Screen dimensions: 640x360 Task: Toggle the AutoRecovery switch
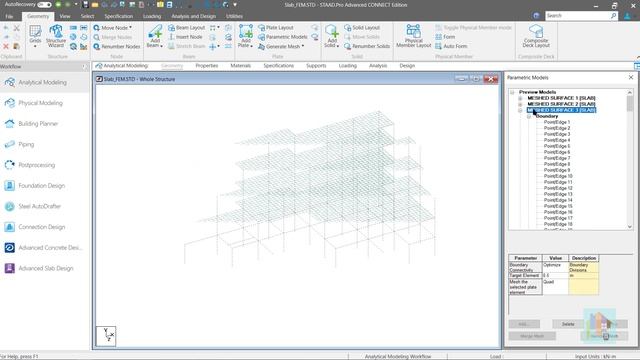click(44, 5)
